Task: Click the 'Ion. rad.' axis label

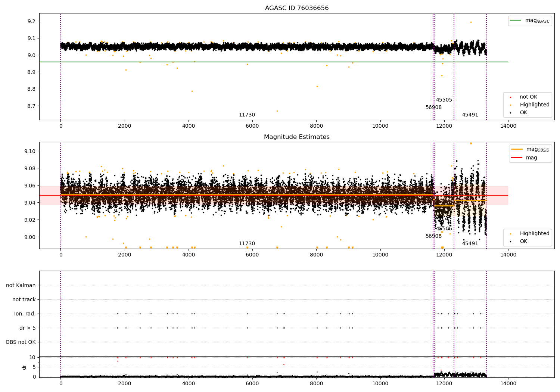Action: [25, 314]
